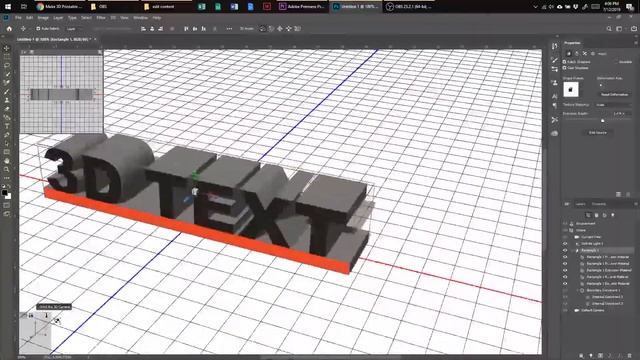Click the align right edges icon
This screenshot has height=360, width=640.
point(160,29)
